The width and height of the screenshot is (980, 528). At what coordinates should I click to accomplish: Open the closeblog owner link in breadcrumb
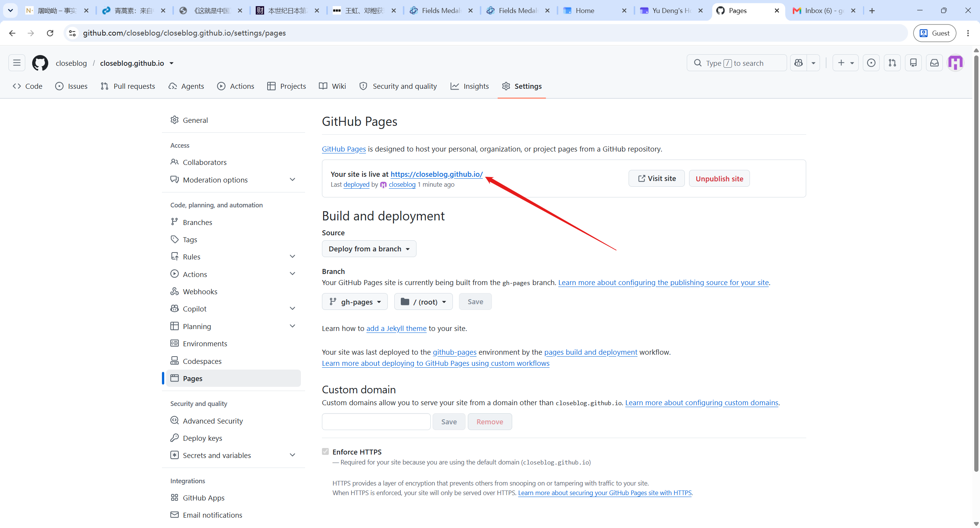[71, 63]
